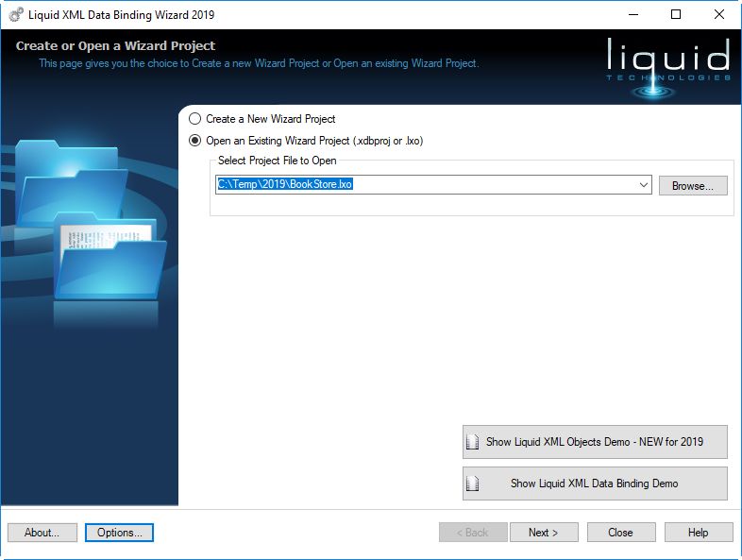This screenshot has height=560, width=742.
Task: Click the Browse... button
Action: [693, 185]
